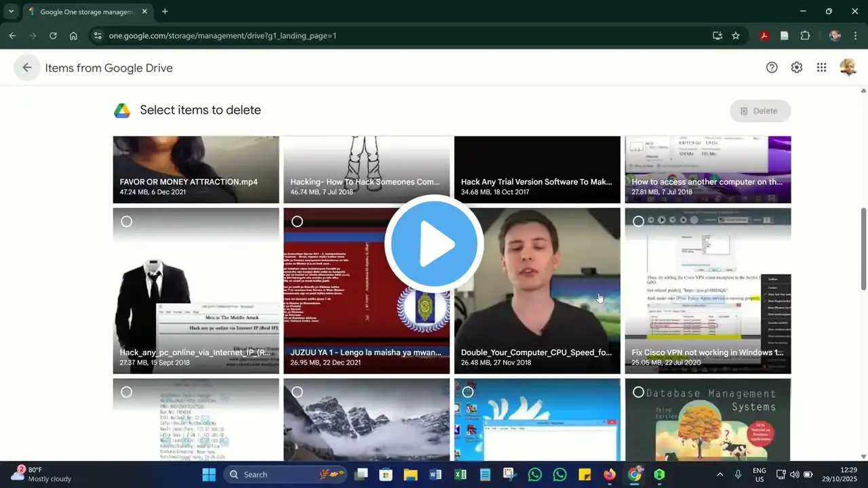Open the Adobe Acrobat extension

(764, 36)
